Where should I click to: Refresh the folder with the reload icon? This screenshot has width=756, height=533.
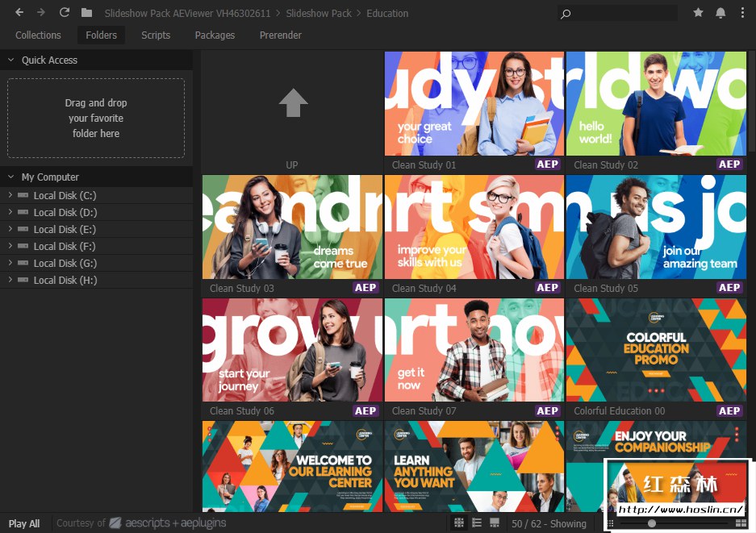click(x=64, y=13)
